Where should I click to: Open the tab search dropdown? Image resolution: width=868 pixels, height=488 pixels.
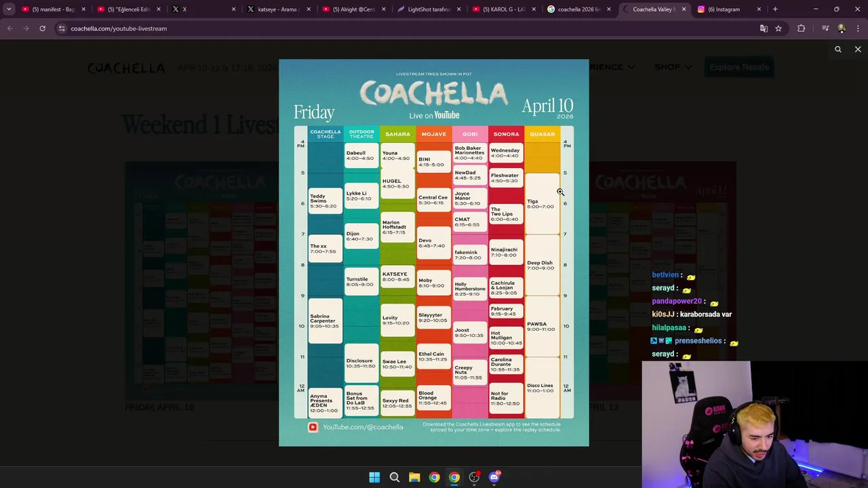pyautogui.click(x=9, y=9)
